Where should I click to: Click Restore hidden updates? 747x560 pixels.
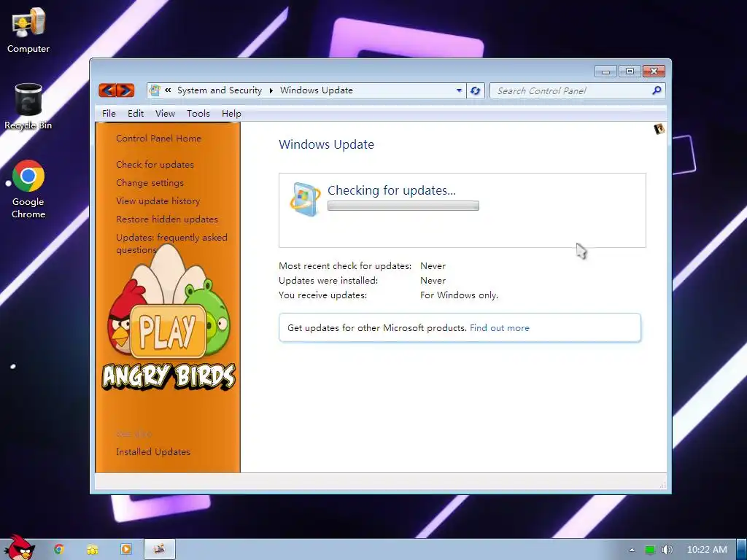click(167, 219)
